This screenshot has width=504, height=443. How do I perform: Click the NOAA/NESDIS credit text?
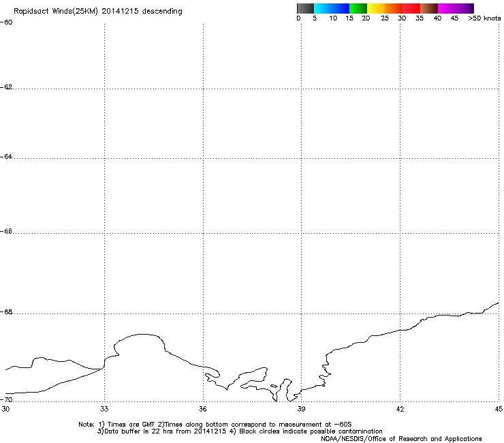coord(401,439)
